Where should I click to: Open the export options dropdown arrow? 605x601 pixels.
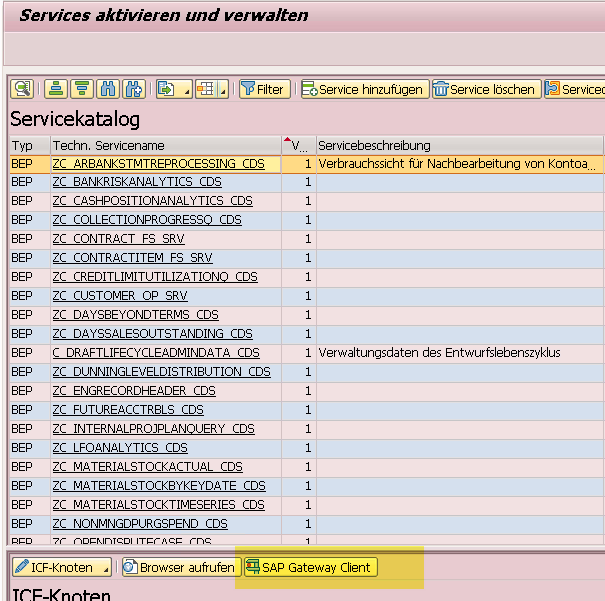186,90
